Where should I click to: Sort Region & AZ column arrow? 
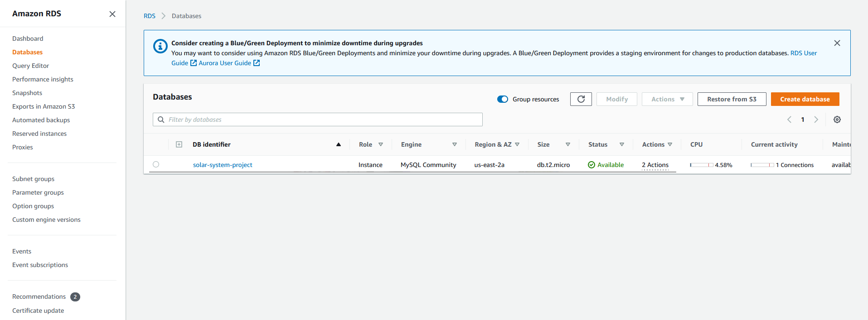pos(517,144)
